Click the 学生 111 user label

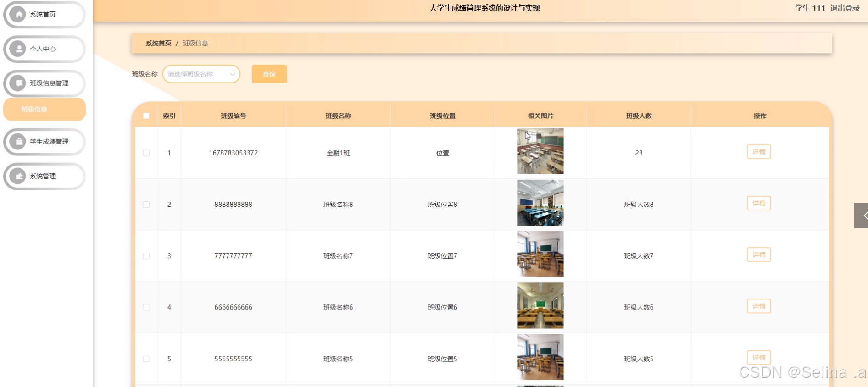[x=810, y=8]
